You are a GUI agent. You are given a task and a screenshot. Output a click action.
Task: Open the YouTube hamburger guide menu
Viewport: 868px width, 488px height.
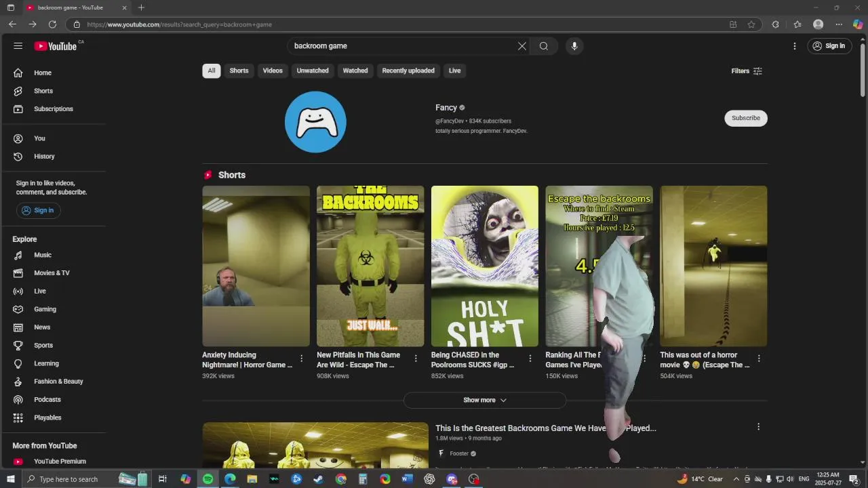18,46
